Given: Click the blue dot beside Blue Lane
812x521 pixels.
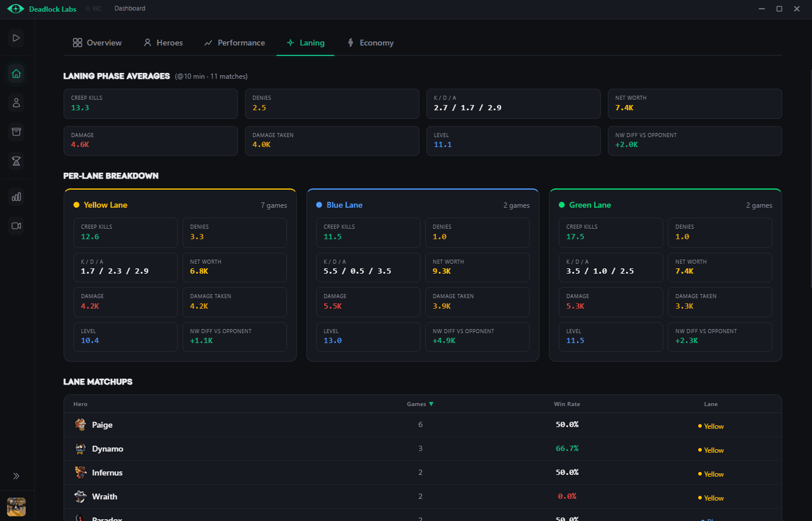Looking at the screenshot, I should [318, 205].
